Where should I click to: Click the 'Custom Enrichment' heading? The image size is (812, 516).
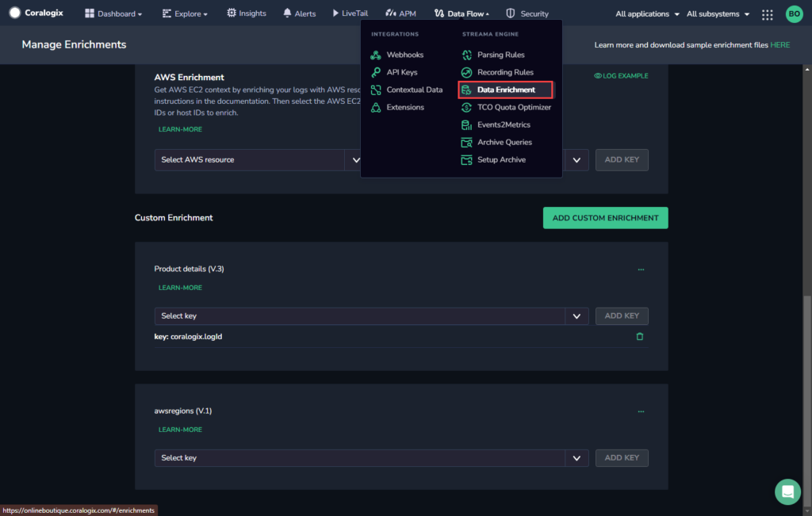tap(174, 218)
